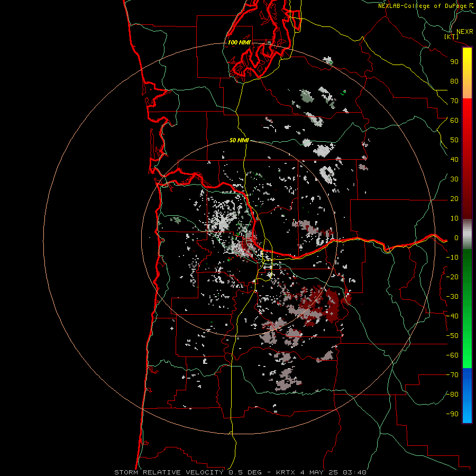The image size is (476, 476).
Task: Click the bright red segment of color bar
Action: (x=467, y=110)
